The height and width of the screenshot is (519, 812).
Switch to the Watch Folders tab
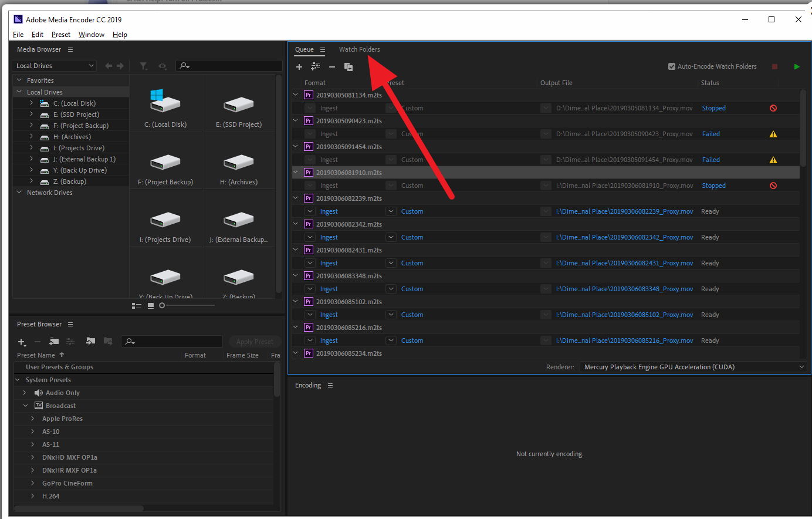360,49
